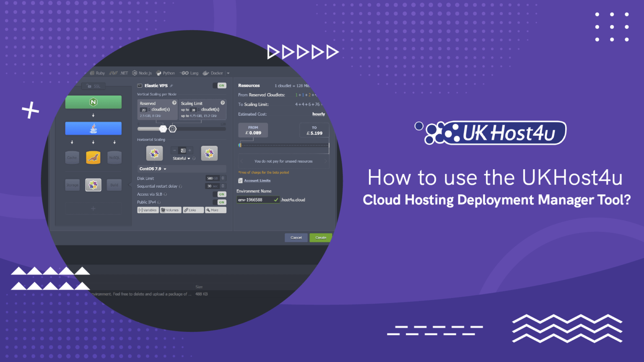Select the Java application server node
Viewport: 644px width, 362px height.
93,128
